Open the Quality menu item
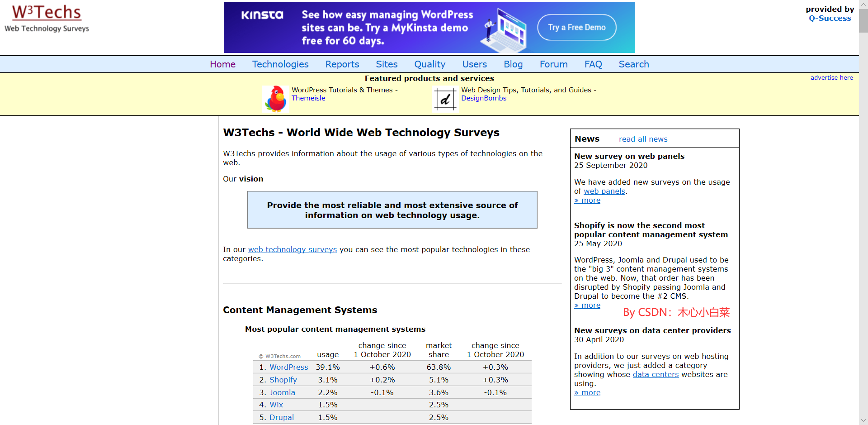868x425 pixels. (430, 64)
